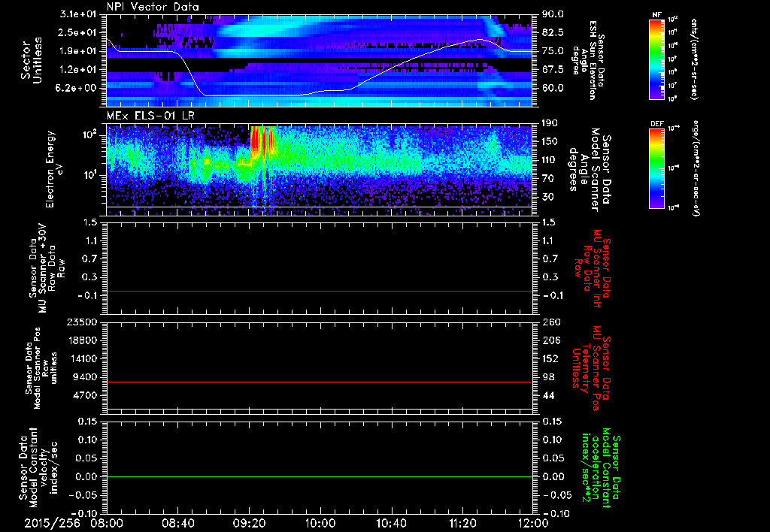This screenshot has height=532, width=770.
Task: Click the 11:20 time axis label
Action: coord(462,524)
